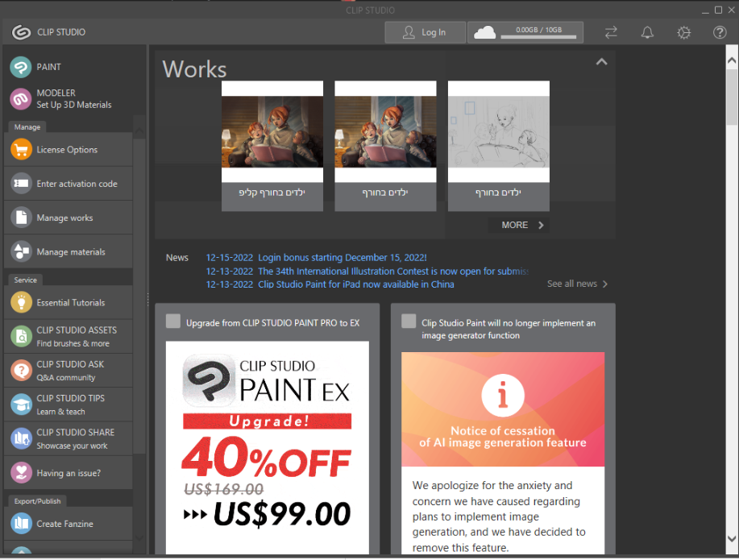
Task: Click the main scrollbar up arrow
Action: [732, 60]
